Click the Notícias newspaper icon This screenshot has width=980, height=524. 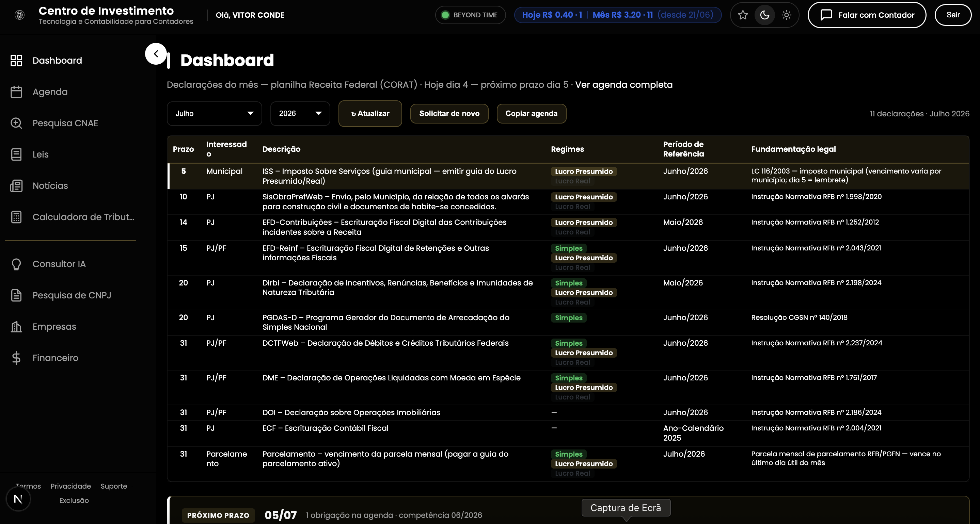16,185
